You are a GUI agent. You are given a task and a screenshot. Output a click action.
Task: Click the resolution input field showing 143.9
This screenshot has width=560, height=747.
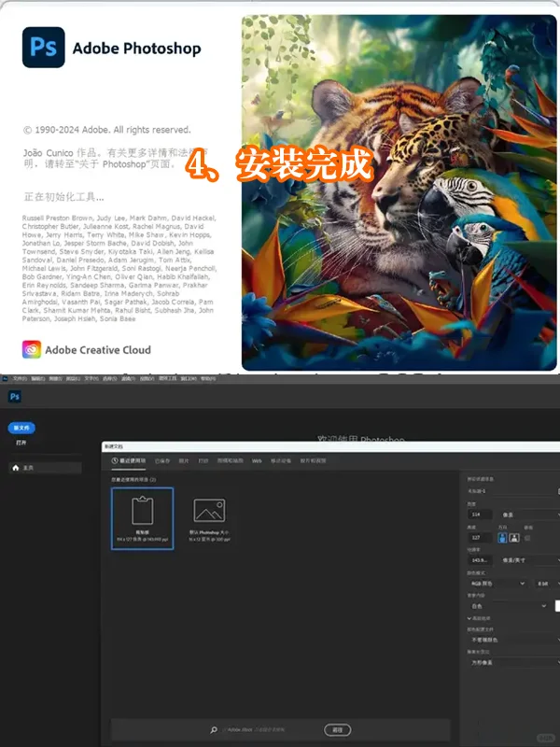[480, 560]
